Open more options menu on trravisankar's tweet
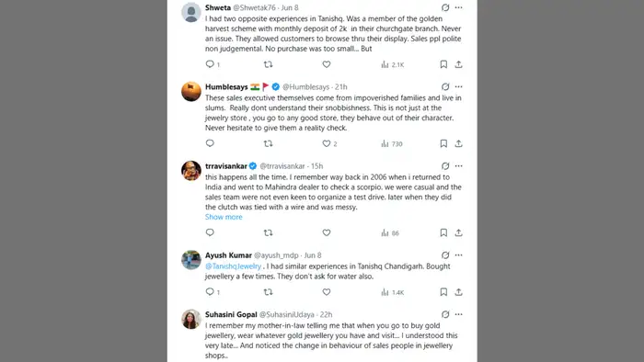The width and height of the screenshot is (644, 362). tap(459, 166)
